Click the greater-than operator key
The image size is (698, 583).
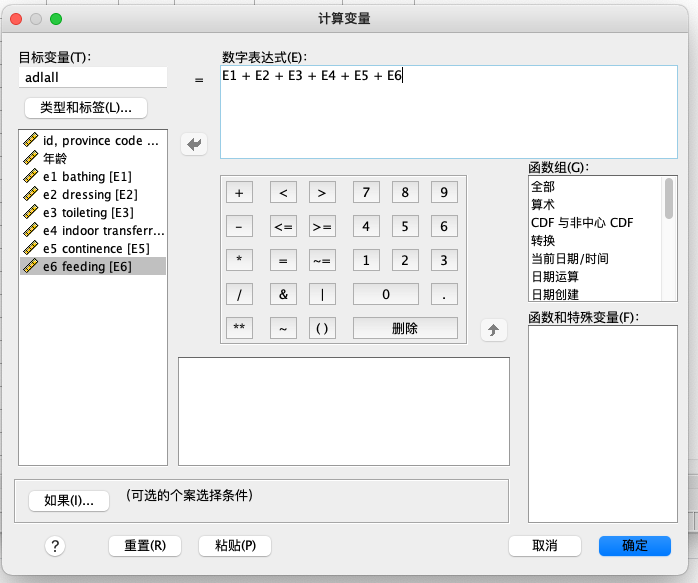point(322,193)
